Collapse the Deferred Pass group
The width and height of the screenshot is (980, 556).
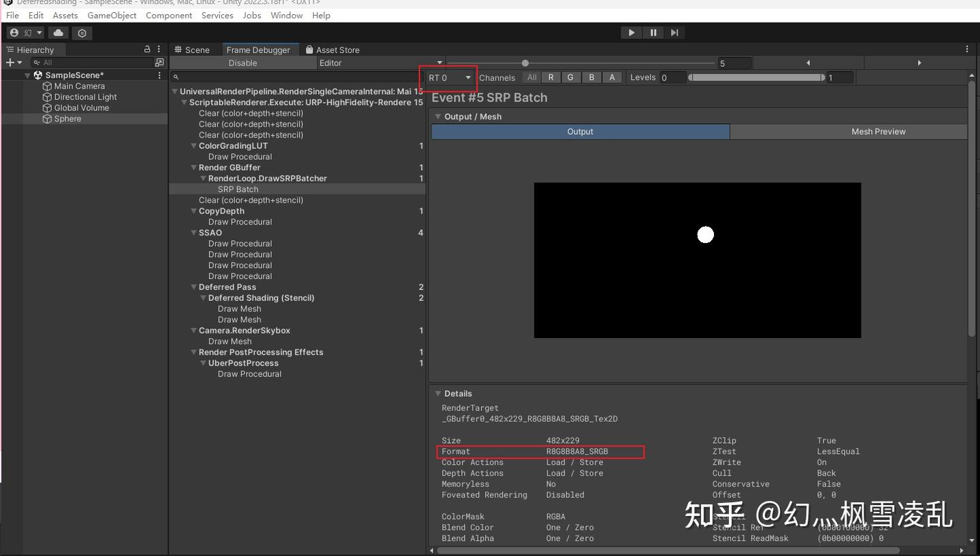(194, 288)
